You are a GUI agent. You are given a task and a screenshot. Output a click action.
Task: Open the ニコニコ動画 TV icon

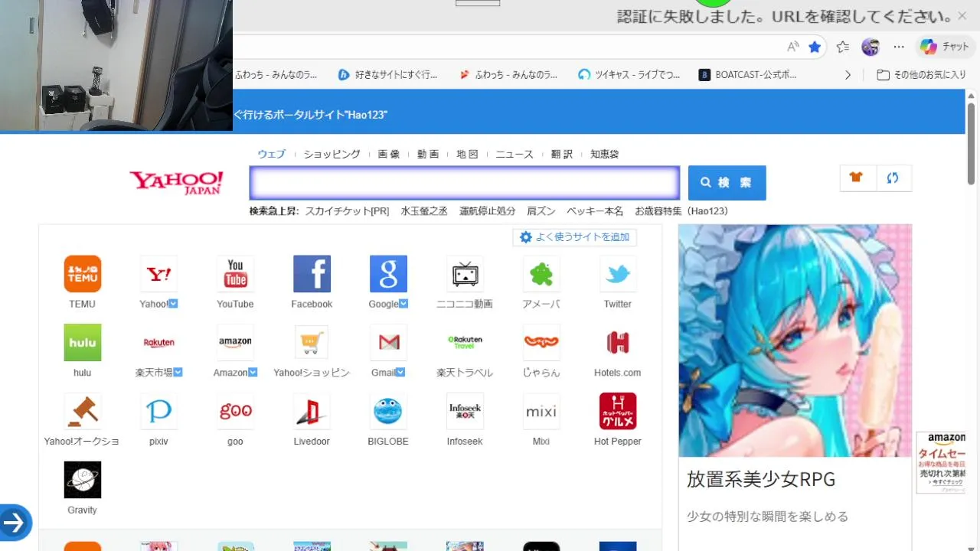[465, 274]
